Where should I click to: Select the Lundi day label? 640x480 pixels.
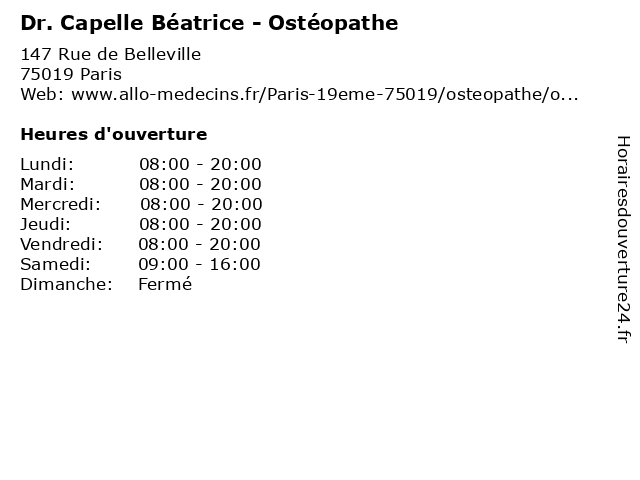coord(47,164)
